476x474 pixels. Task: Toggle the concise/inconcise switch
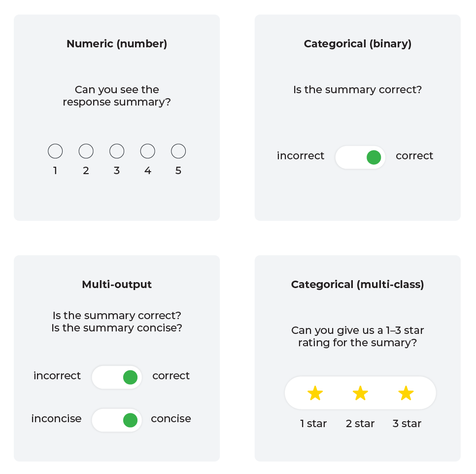click(117, 420)
